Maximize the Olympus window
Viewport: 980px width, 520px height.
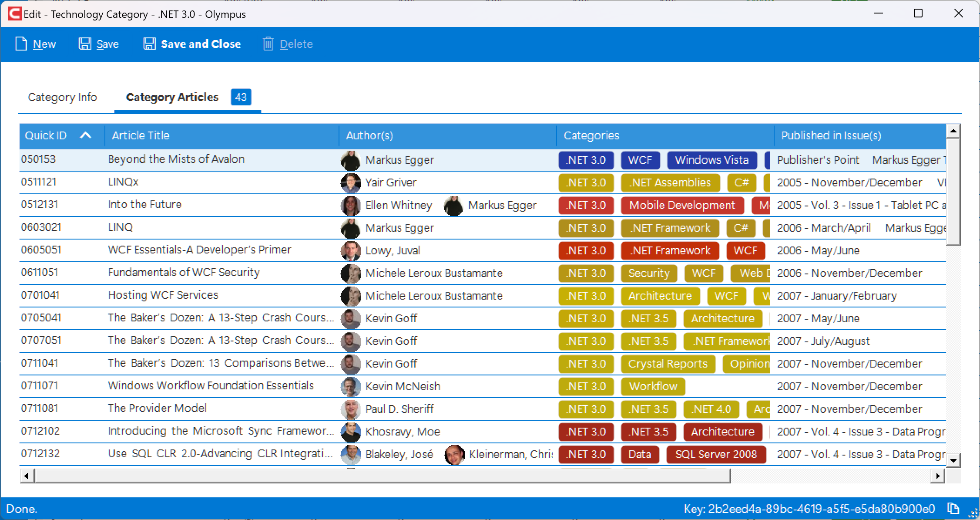918,14
